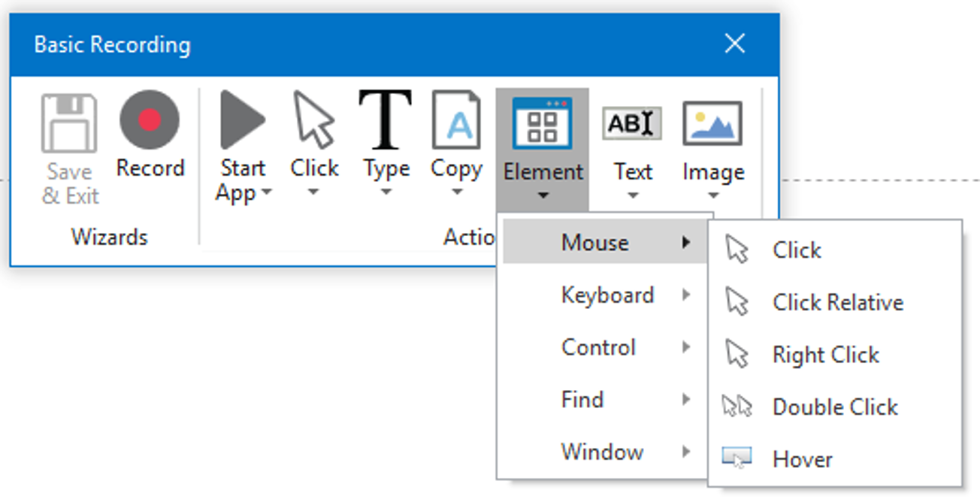The width and height of the screenshot is (980, 499).
Task: Select Double Click from the submenu
Action: tap(834, 407)
